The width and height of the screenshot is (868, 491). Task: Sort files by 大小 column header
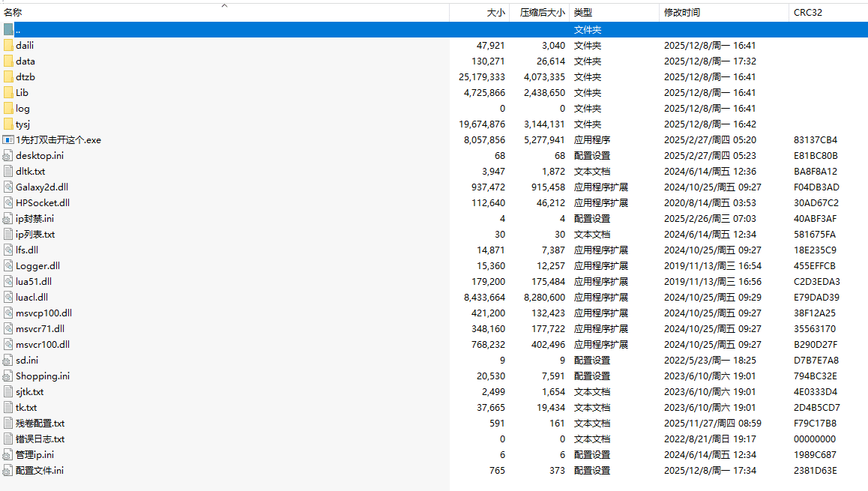[x=495, y=13]
